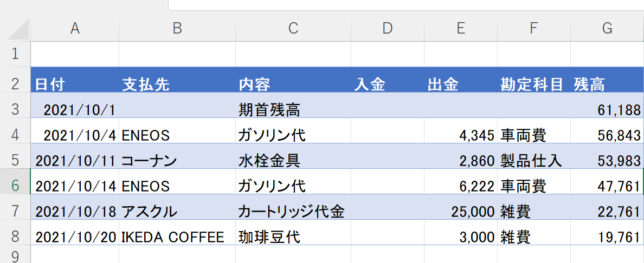Viewport: 644px width, 263px height.
Task: Select the 期首残高 cell
Action: point(293,110)
